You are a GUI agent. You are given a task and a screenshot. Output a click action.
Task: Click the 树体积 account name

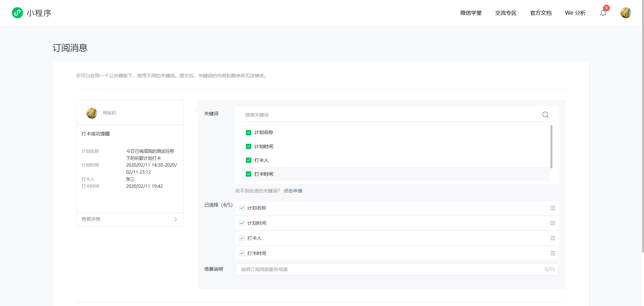(109, 113)
